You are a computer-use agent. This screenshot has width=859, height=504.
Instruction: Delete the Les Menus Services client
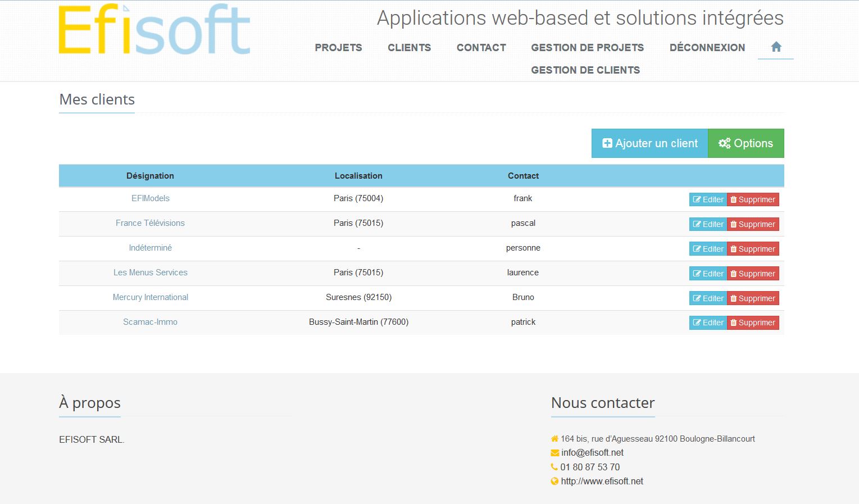coord(753,274)
